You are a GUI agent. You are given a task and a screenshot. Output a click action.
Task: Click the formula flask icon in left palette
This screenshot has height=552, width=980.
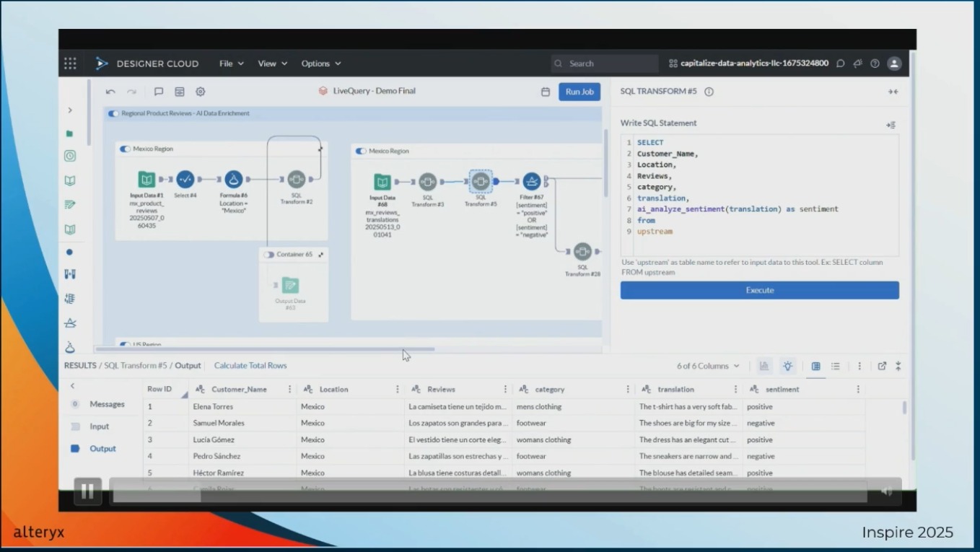click(x=70, y=347)
